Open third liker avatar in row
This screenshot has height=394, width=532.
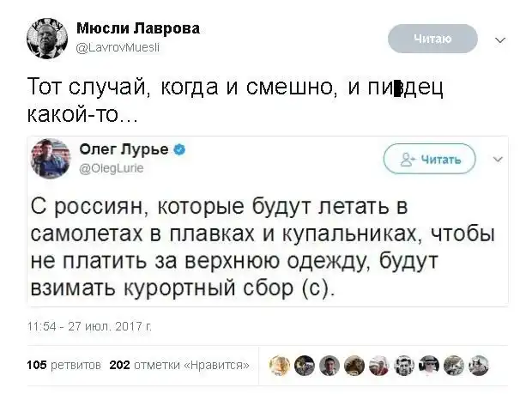tap(329, 366)
